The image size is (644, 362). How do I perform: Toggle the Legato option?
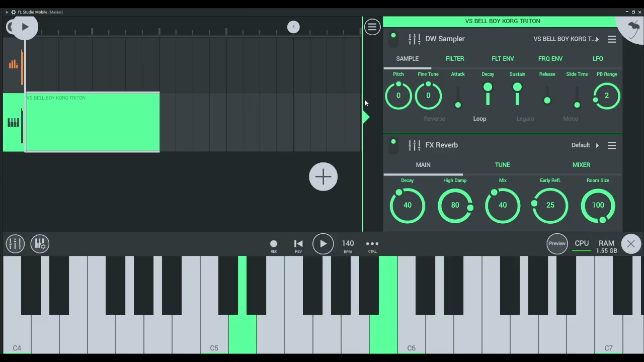click(x=525, y=119)
